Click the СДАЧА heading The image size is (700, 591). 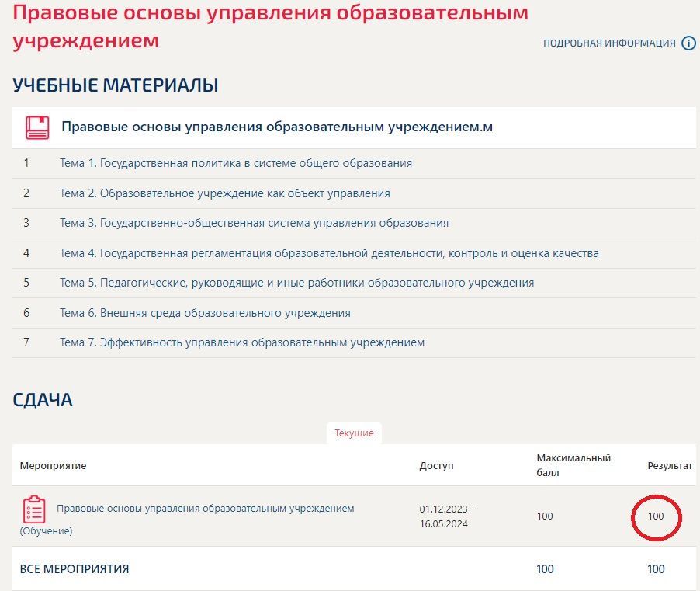point(43,400)
